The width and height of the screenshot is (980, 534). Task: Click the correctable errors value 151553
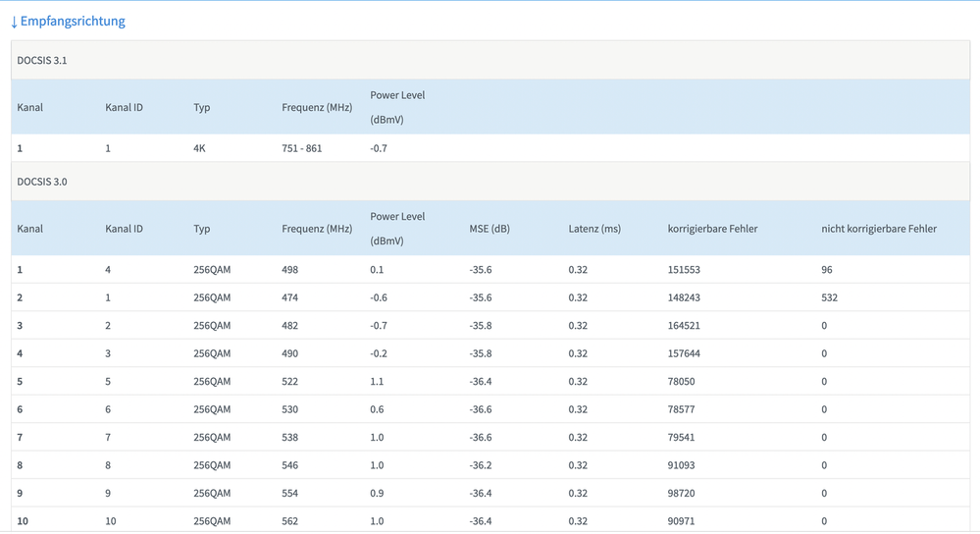coord(684,269)
